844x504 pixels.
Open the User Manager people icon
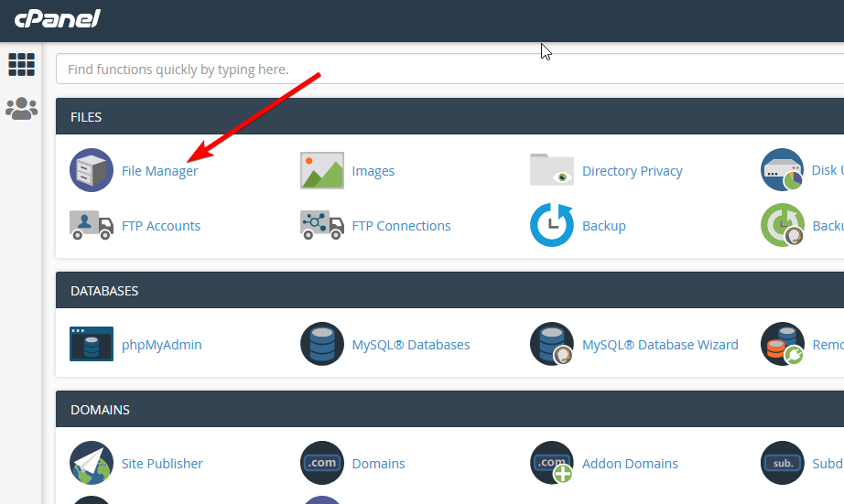click(22, 109)
